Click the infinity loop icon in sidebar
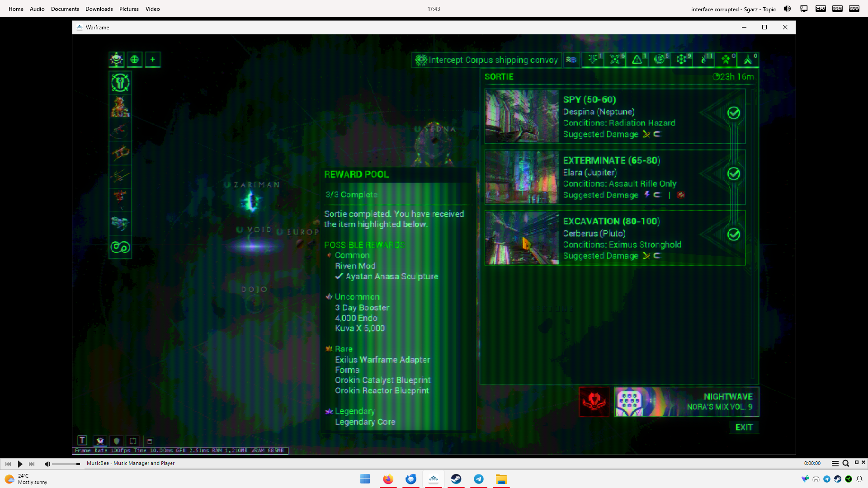Viewport: 868px width, 488px height. click(x=120, y=247)
